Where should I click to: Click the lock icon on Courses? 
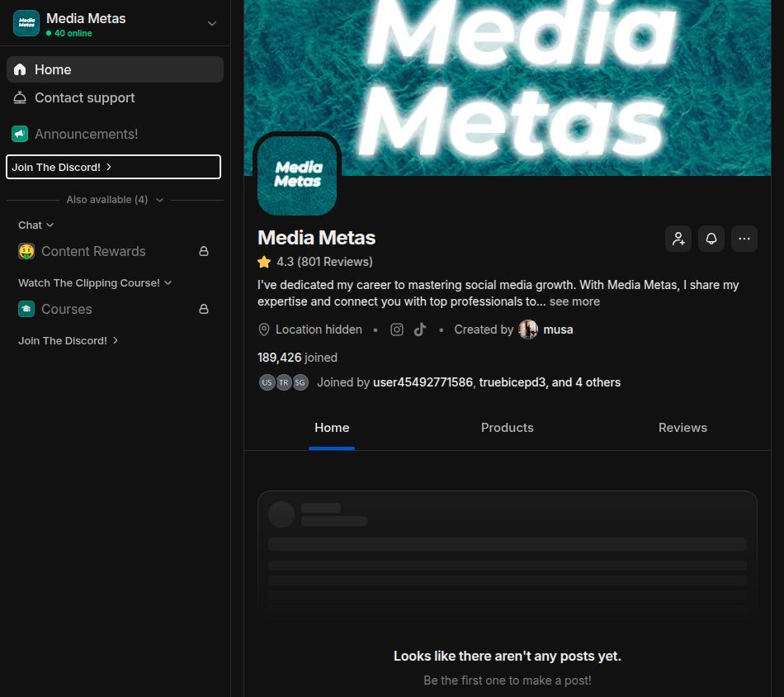coord(204,309)
